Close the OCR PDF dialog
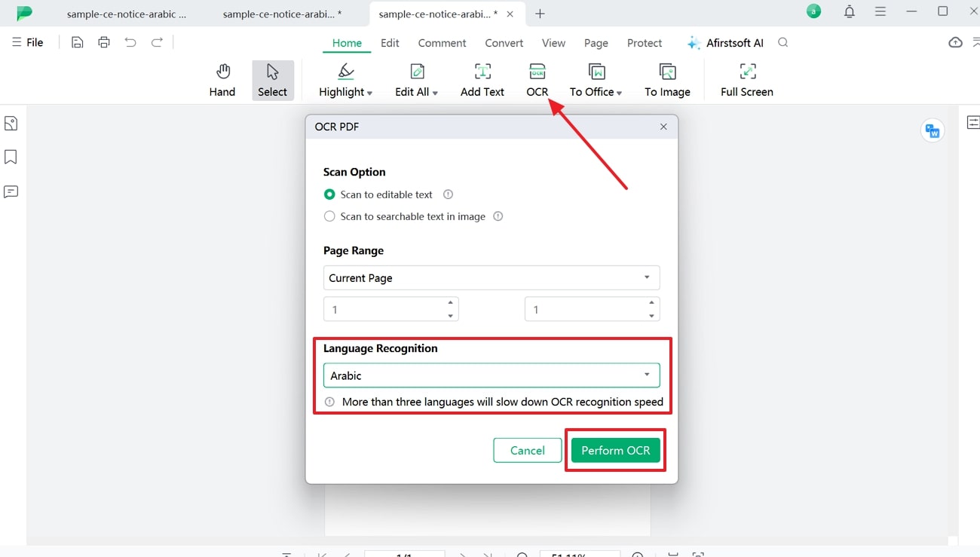Image resolution: width=980 pixels, height=557 pixels. tap(663, 127)
